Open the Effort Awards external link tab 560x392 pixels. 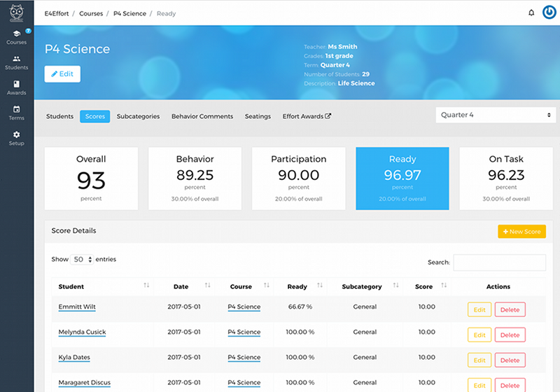click(x=307, y=116)
